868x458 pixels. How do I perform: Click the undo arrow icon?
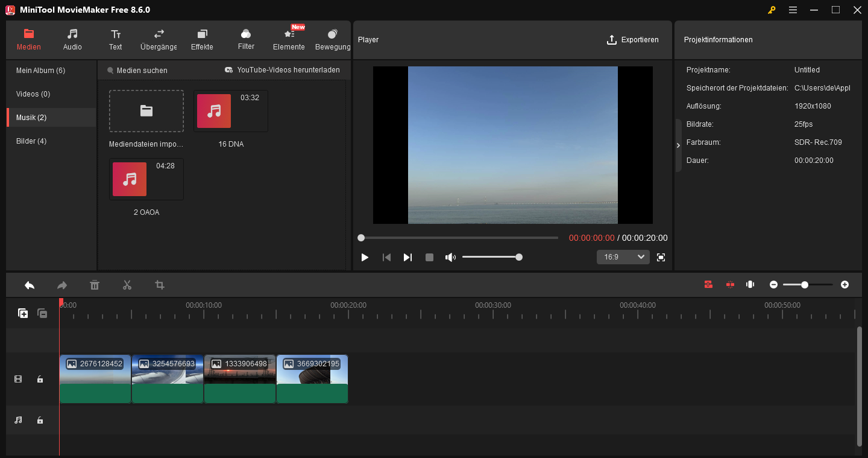coord(30,285)
